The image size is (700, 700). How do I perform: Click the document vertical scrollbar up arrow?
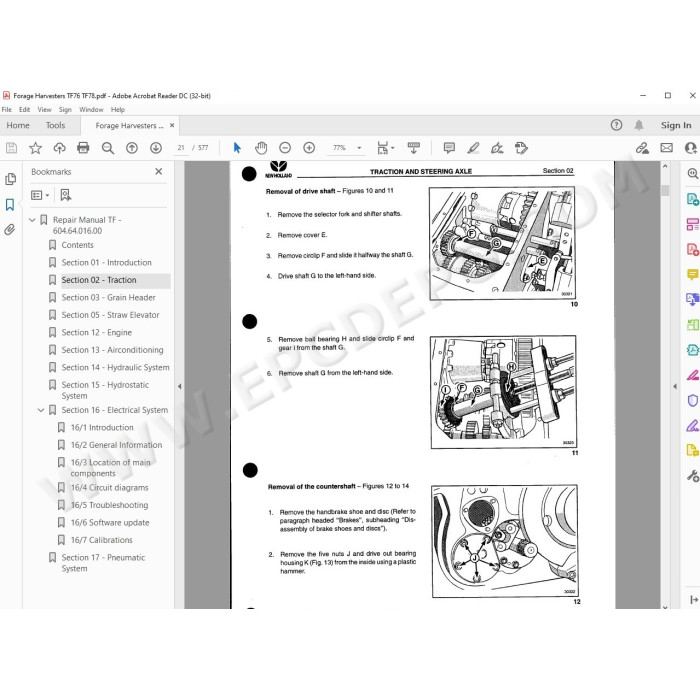[x=665, y=166]
